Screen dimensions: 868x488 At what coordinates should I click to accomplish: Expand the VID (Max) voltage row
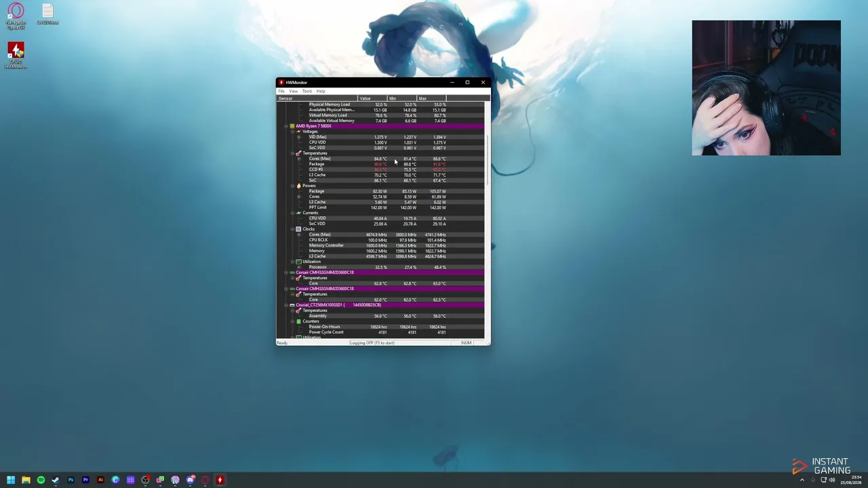[298, 137]
